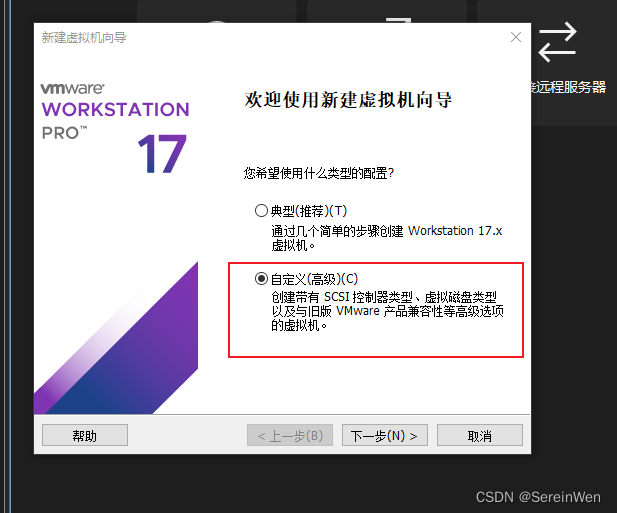Close the 新建虚拟机向导 dialog

pyautogui.click(x=515, y=37)
